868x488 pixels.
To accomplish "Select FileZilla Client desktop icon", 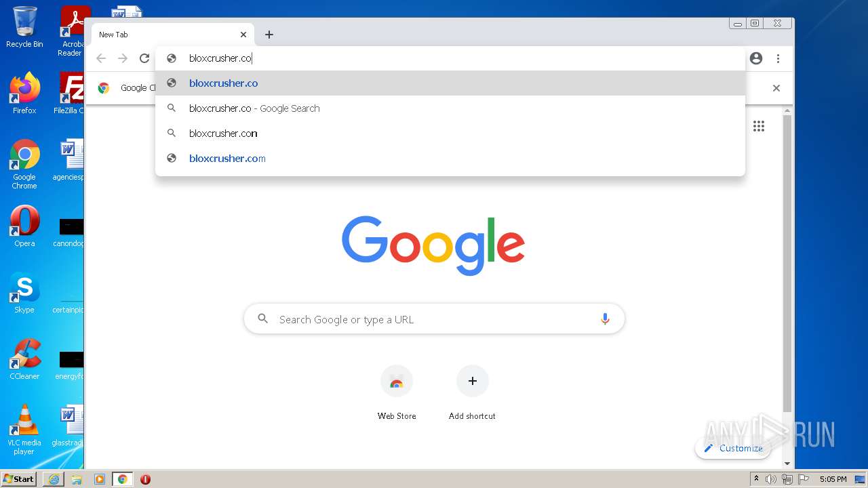I will (x=69, y=93).
